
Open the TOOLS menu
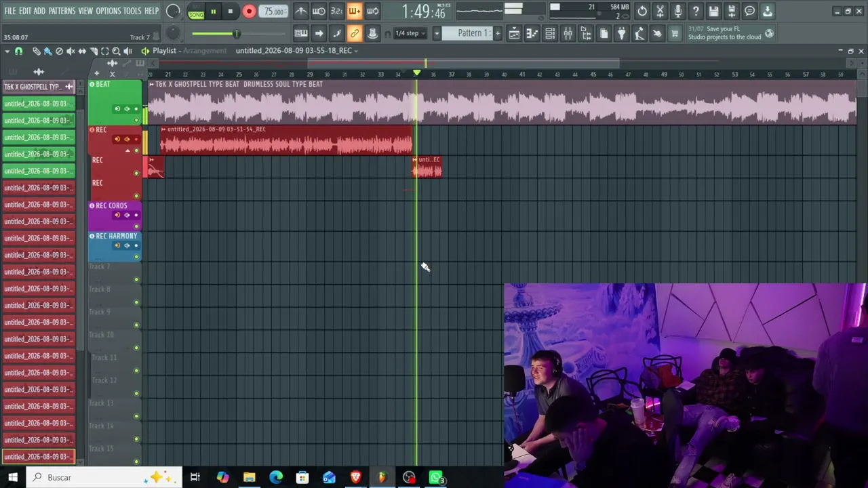[132, 11]
